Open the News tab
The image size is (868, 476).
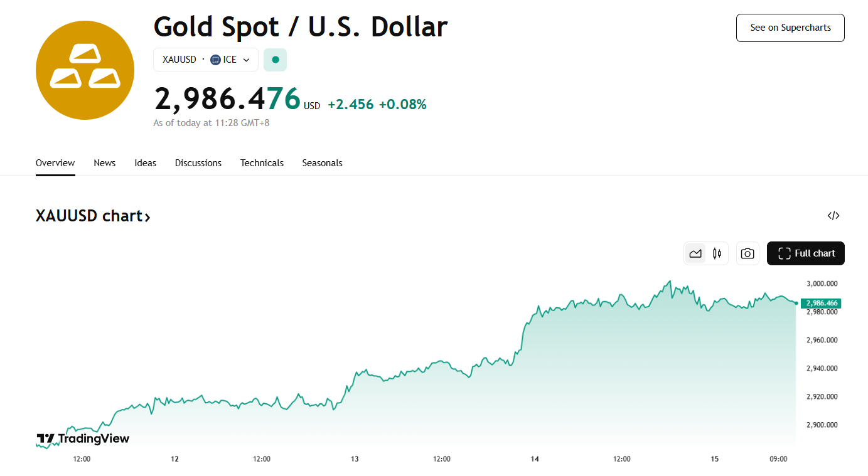105,163
